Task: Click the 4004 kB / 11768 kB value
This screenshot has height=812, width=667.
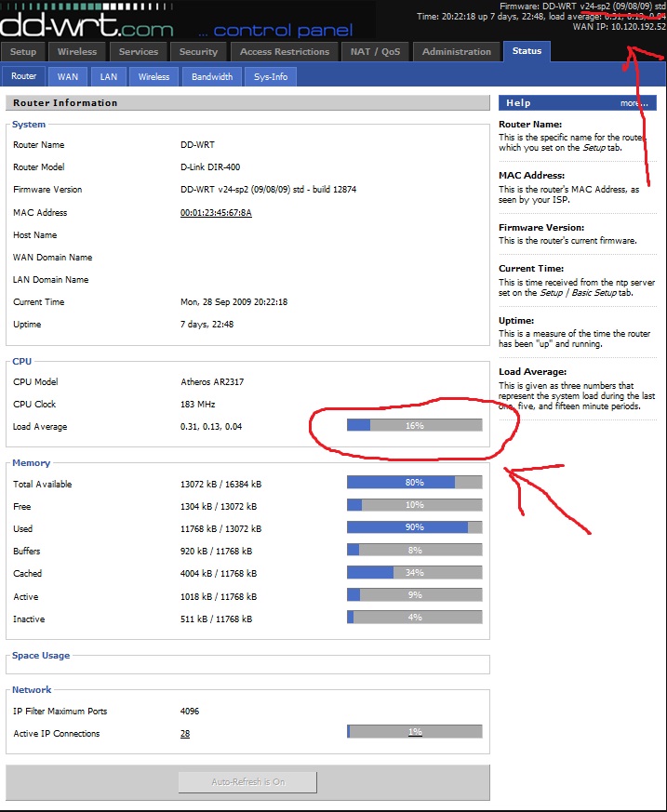Action: click(218, 573)
